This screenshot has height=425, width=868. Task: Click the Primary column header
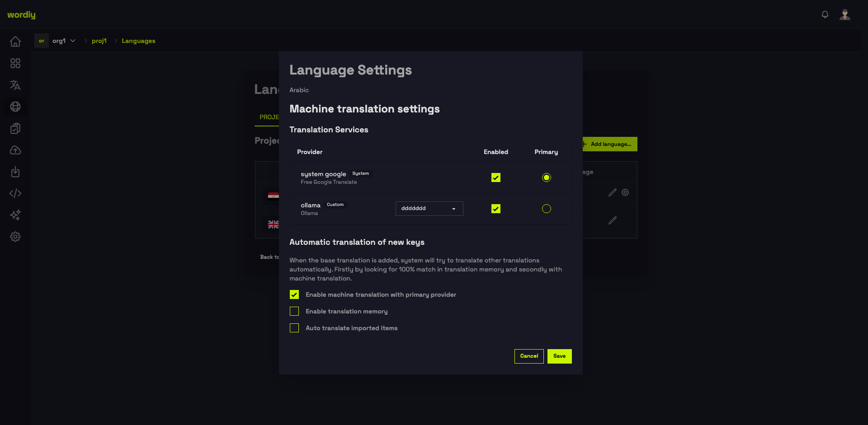pyautogui.click(x=546, y=152)
